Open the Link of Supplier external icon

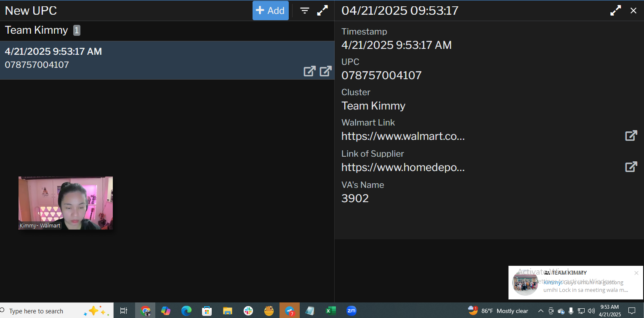point(631,167)
